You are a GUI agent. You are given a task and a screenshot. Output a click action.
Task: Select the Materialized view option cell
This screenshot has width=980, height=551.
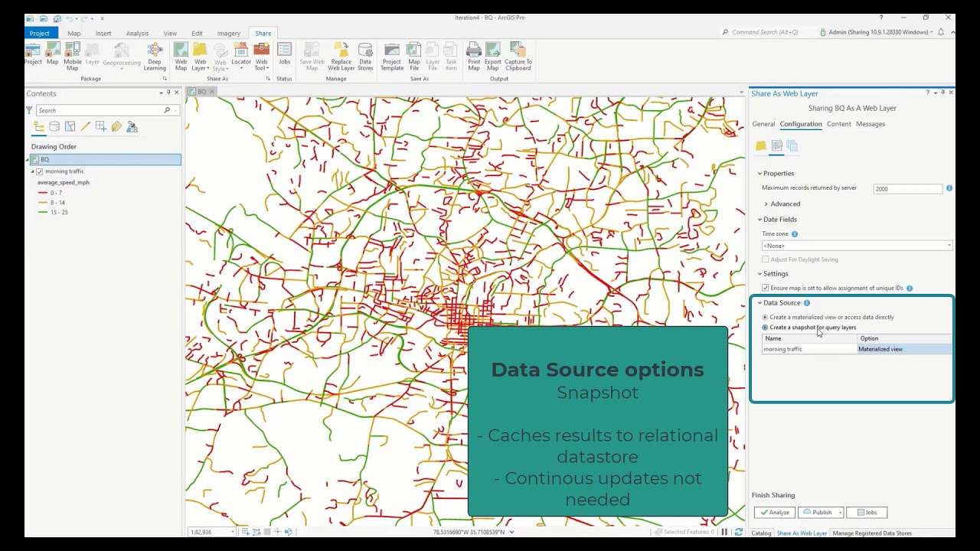pos(903,349)
